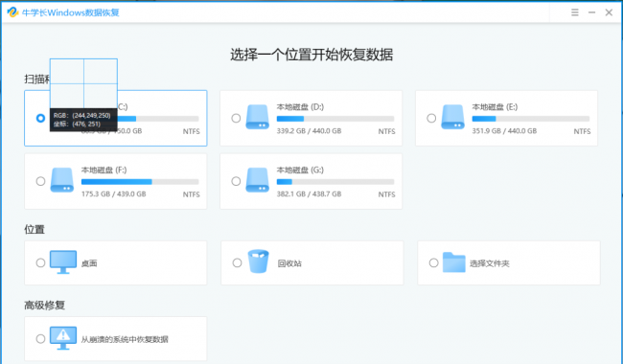
Task: Click the select-folder icon
Action: pos(453,262)
